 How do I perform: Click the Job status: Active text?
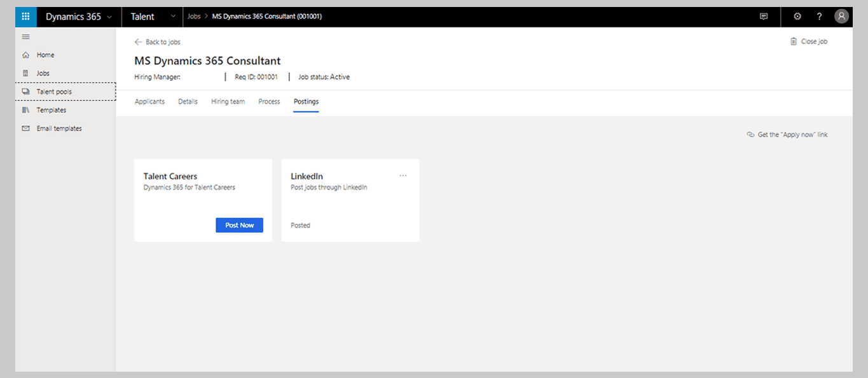point(324,77)
